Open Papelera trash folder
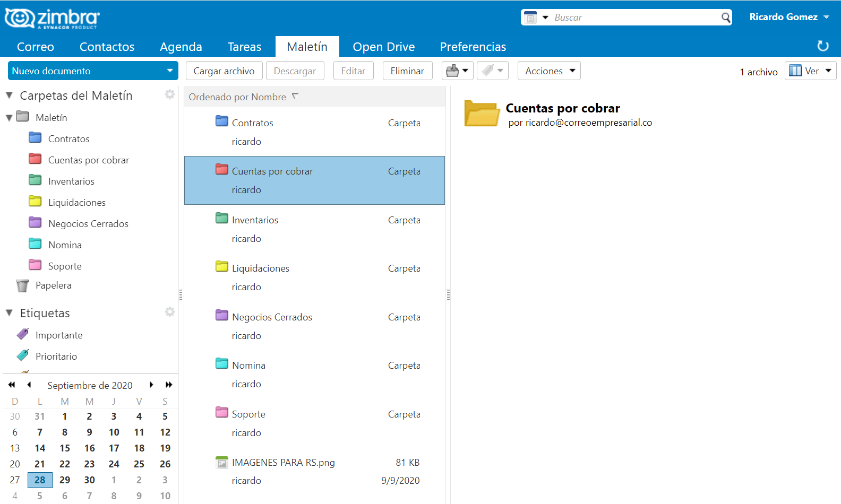The image size is (841, 504). pyautogui.click(x=53, y=285)
